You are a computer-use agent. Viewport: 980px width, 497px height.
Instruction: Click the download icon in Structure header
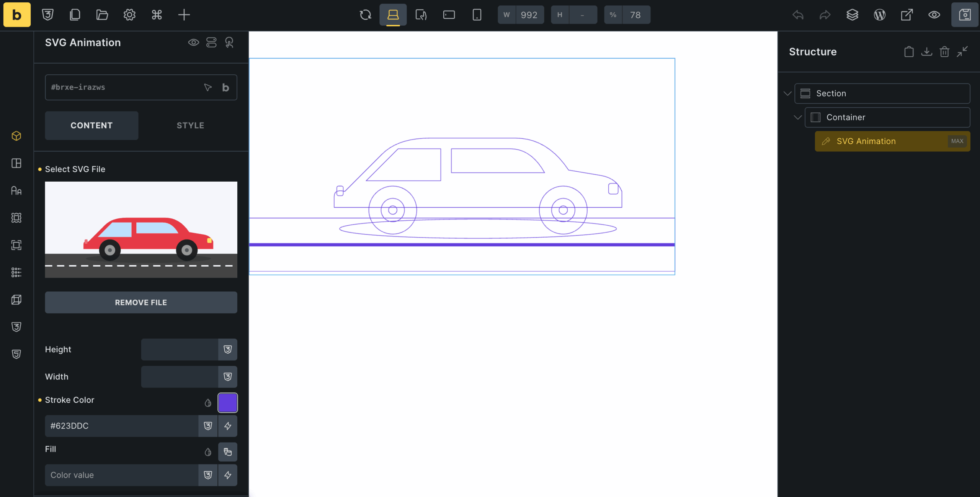pyautogui.click(x=926, y=52)
